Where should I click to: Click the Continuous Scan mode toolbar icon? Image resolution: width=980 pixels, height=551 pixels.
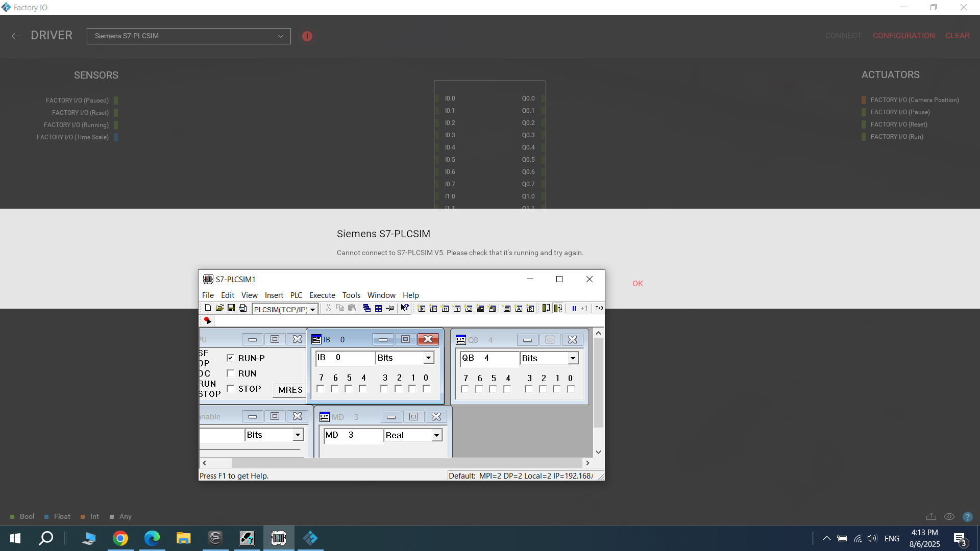point(558,308)
